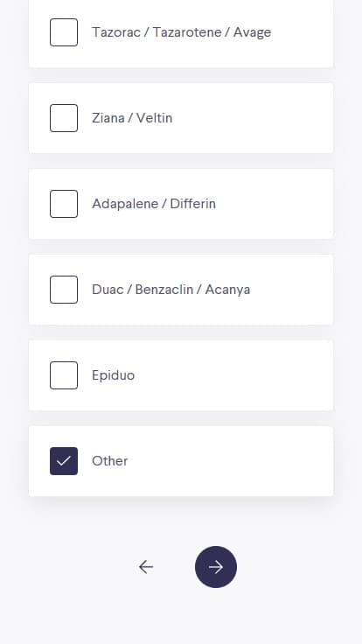Click the forward arrow button

point(215,566)
